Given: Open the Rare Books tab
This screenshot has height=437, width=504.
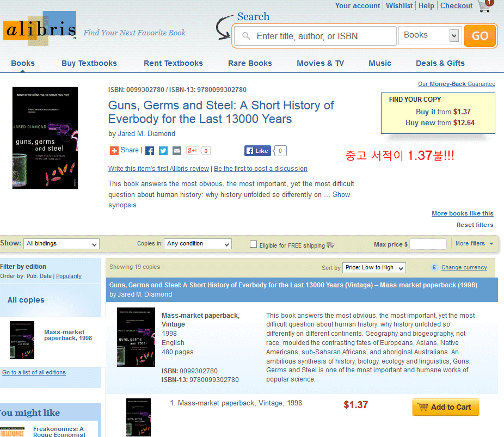Looking at the screenshot, I should (x=250, y=63).
